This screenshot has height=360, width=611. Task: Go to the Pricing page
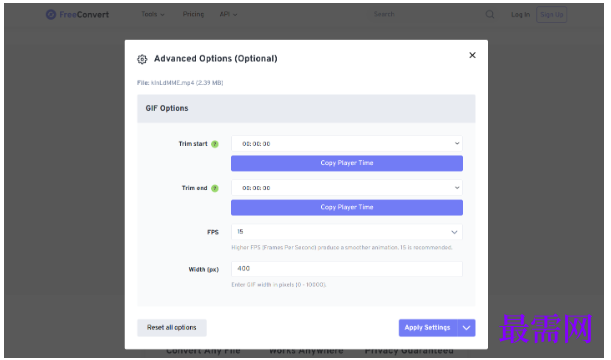click(x=193, y=14)
